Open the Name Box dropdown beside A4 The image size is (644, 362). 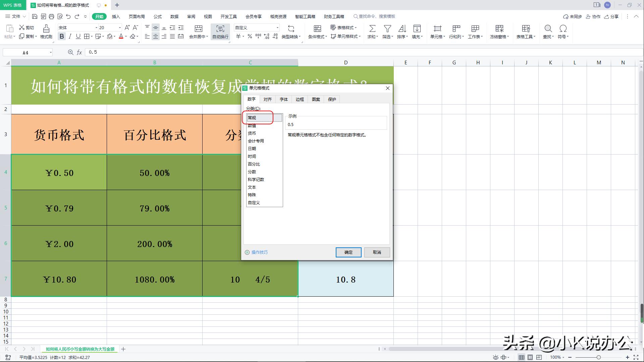coord(51,53)
